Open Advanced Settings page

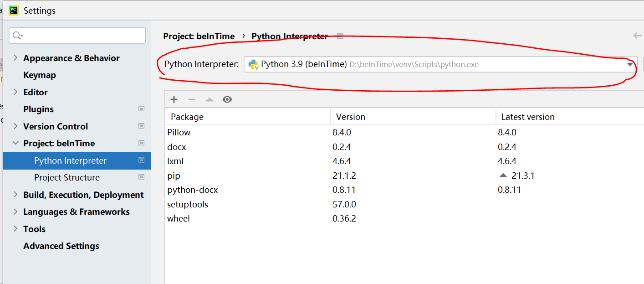[61, 246]
